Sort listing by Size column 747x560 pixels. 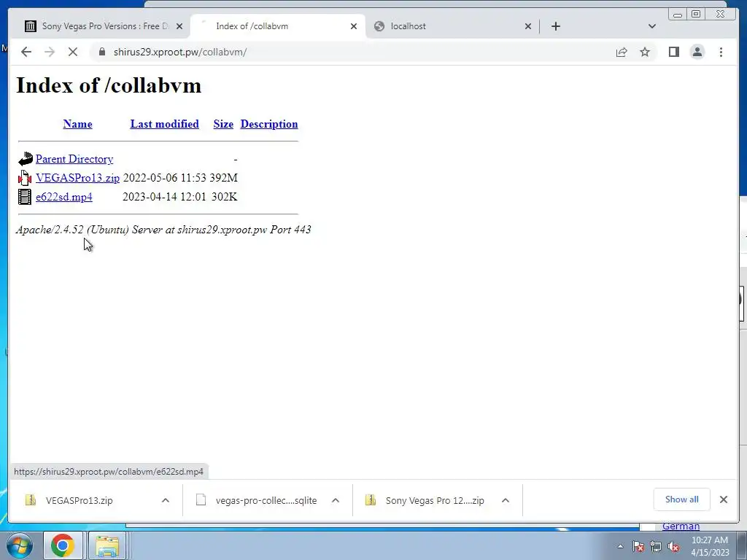point(223,124)
